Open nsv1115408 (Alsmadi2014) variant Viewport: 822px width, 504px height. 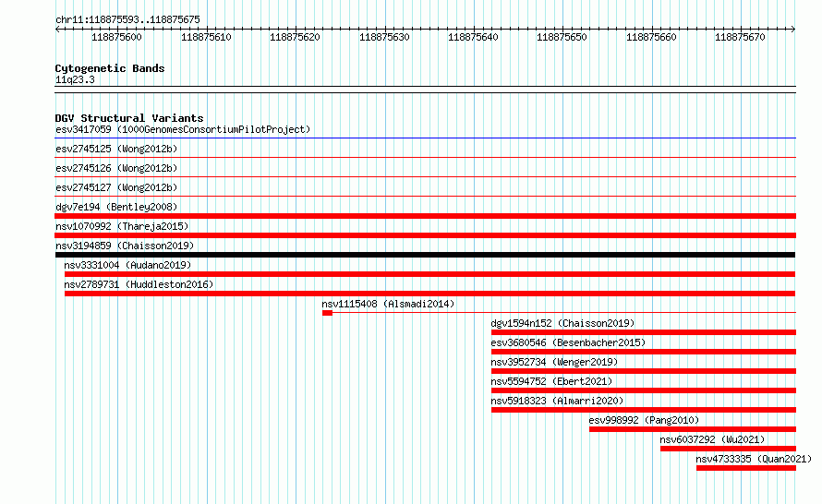[388, 304]
